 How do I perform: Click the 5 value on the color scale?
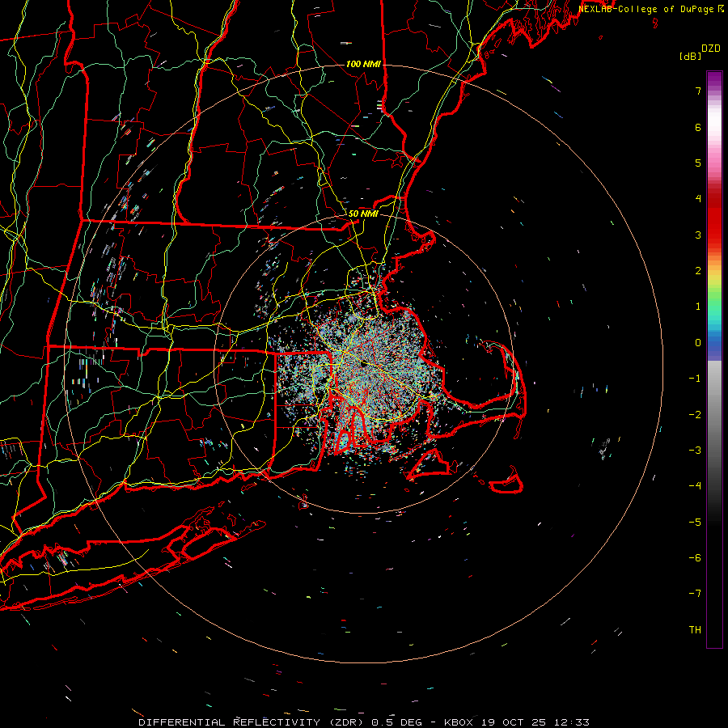click(698, 163)
